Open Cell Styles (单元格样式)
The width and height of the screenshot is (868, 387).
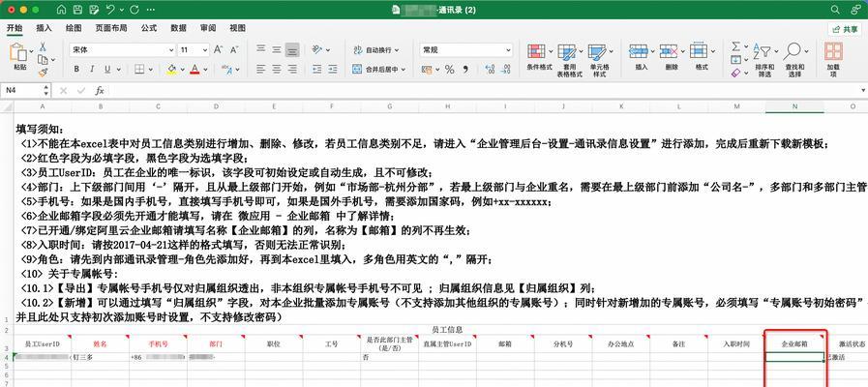coord(599,60)
